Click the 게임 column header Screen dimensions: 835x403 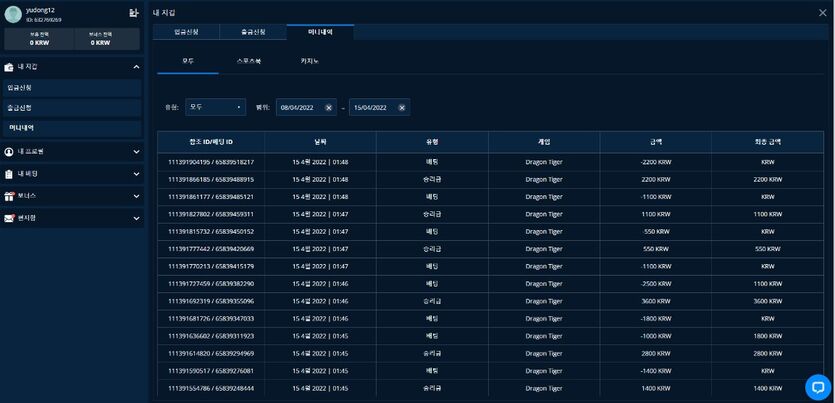(x=544, y=142)
